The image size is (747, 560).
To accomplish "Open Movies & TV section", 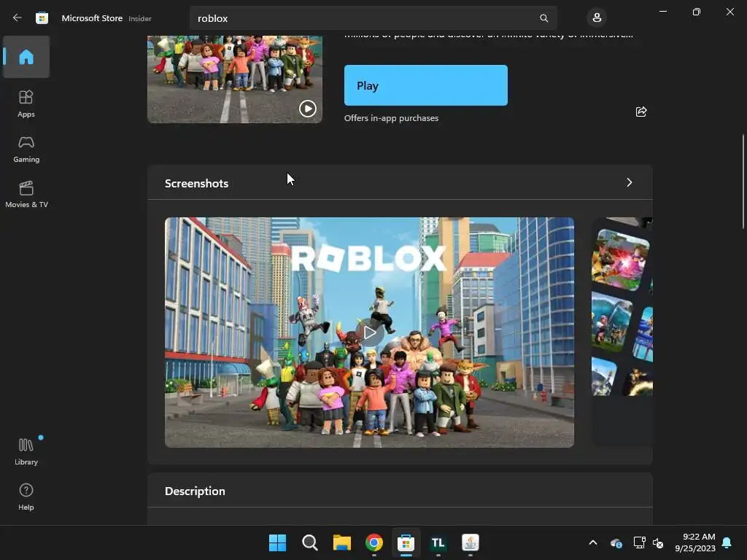I will pyautogui.click(x=26, y=194).
